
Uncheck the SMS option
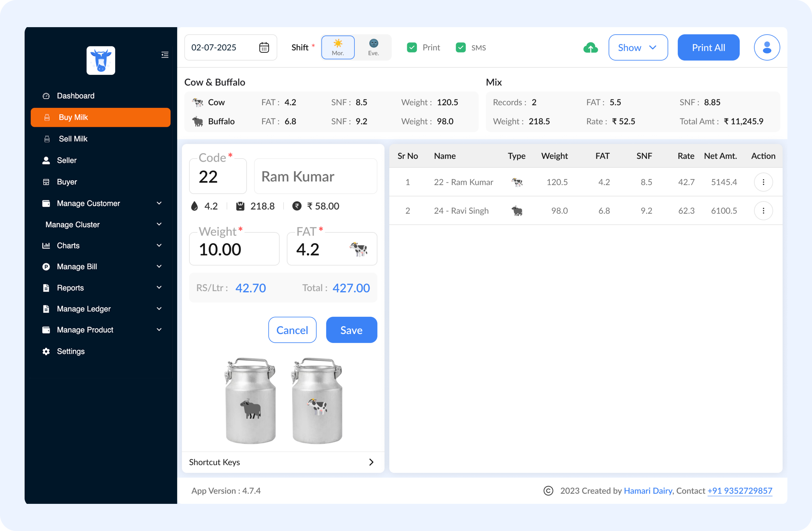tap(461, 47)
